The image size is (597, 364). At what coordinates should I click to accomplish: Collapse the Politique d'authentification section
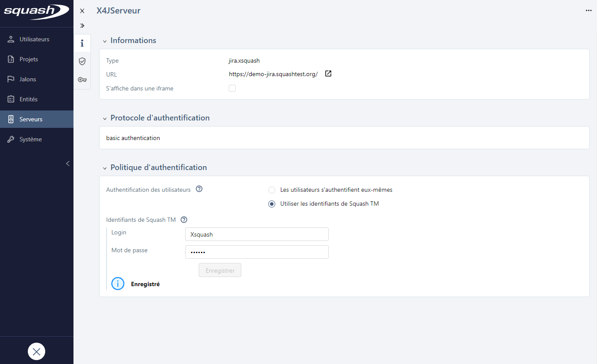point(105,167)
